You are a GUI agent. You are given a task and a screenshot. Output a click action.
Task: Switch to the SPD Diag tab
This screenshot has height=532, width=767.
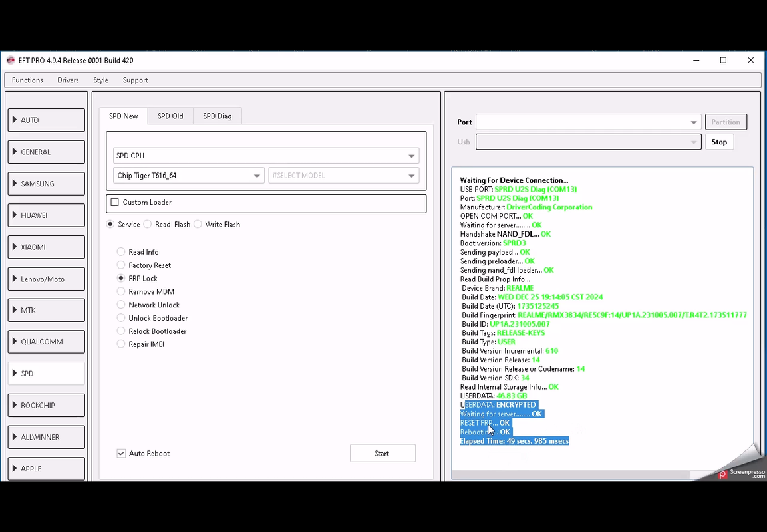(x=217, y=116)
